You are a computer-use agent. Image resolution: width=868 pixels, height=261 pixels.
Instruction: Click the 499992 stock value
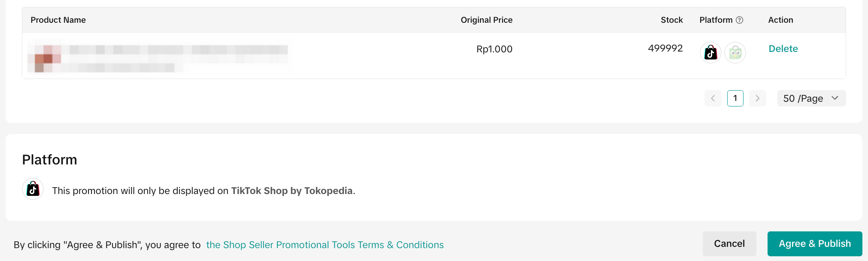tap(665, 49)
